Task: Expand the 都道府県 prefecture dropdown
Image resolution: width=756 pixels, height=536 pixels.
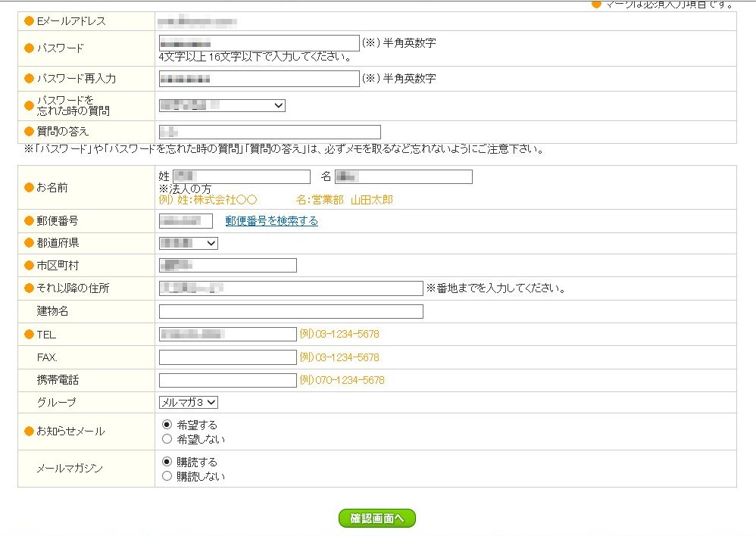Action: 188,243
